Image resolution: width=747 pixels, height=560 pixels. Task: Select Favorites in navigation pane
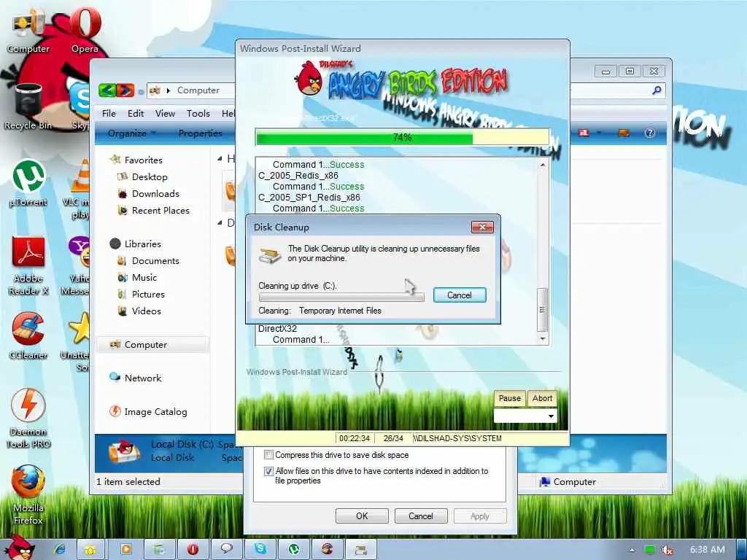pyautogui.click(x=143, y=160)
